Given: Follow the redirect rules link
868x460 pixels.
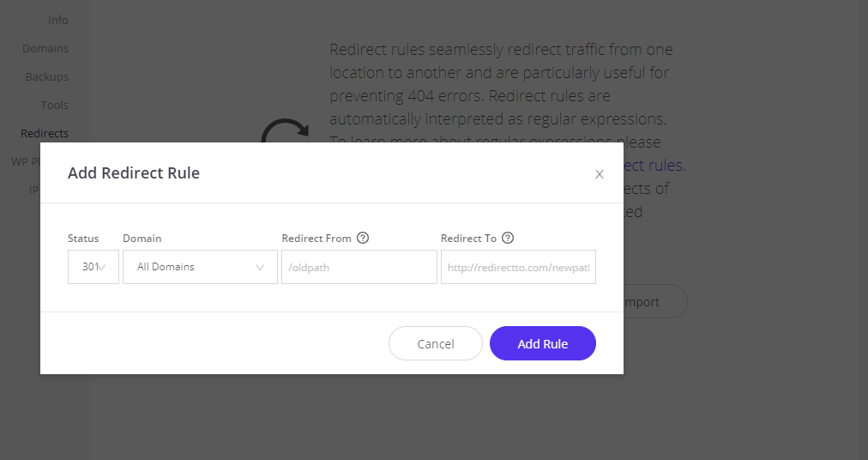Looking at the screenshot, I should tap(654, 165).
